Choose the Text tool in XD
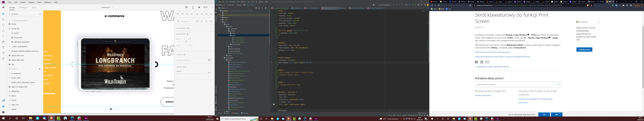 (x=3, y=47)
